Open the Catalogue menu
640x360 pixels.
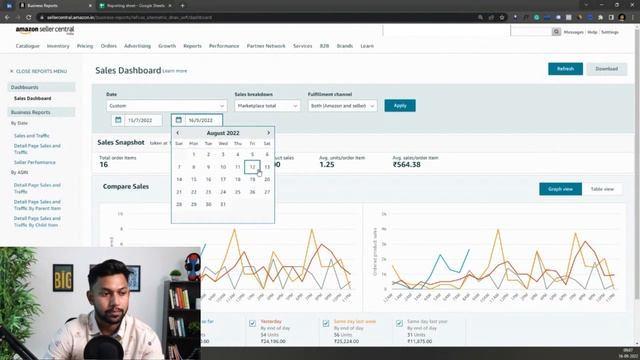[x=28, y=46]
